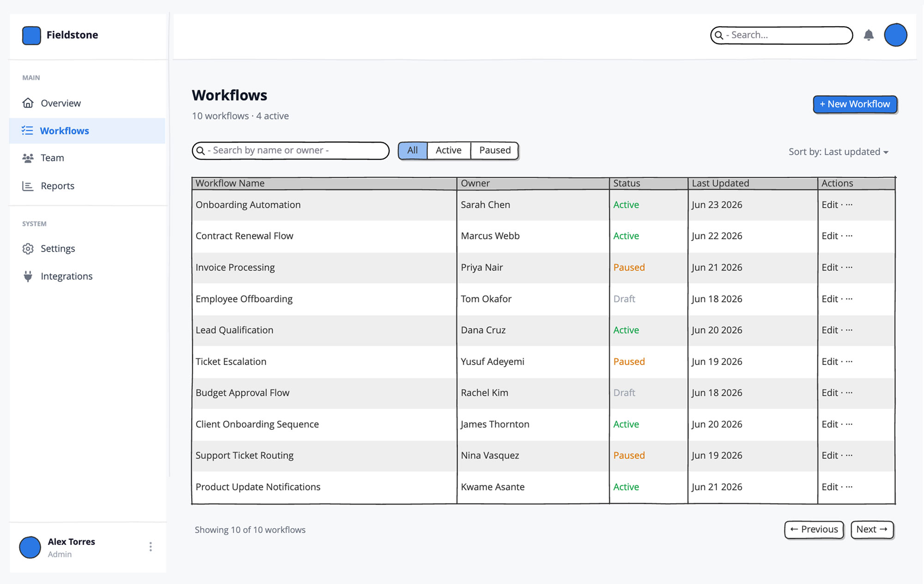
Task: Focus the Search by name or owner field
Action: 291,151
